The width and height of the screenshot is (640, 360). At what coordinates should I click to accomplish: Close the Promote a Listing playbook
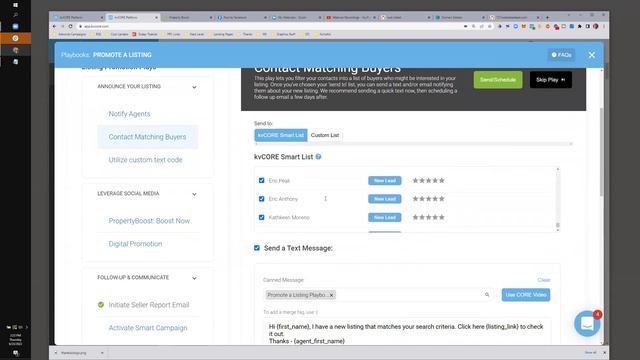(x=591, y=55)
